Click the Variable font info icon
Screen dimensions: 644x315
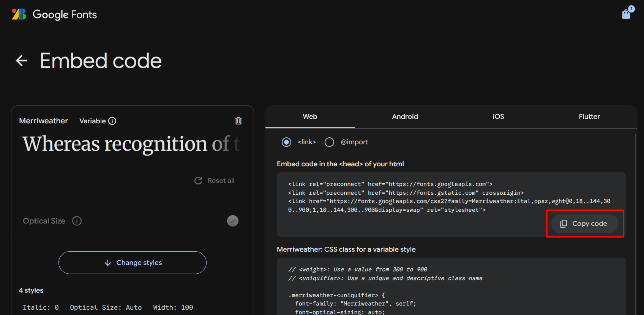tap(112, 121)
